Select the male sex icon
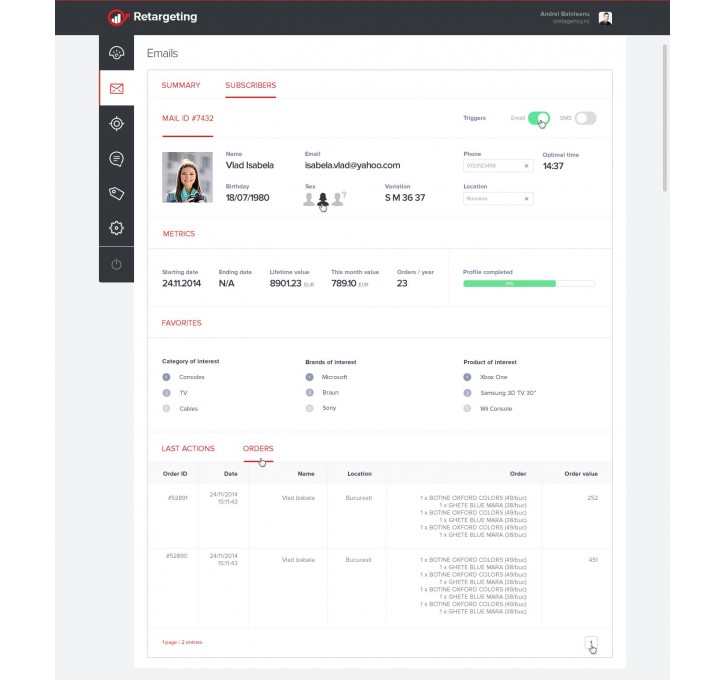Image resolution: width=725 pixels, height=680 pixels. pos(308,199)
